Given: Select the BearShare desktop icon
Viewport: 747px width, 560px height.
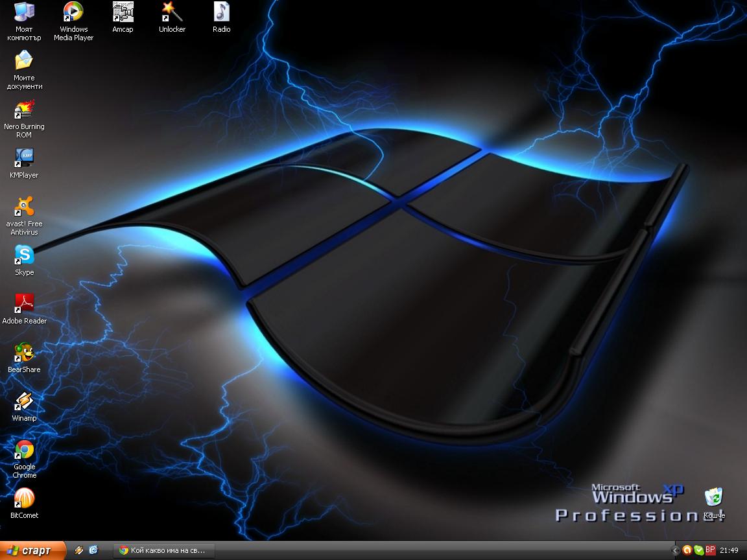Looking at the screenshot, I should coord(24,353).
